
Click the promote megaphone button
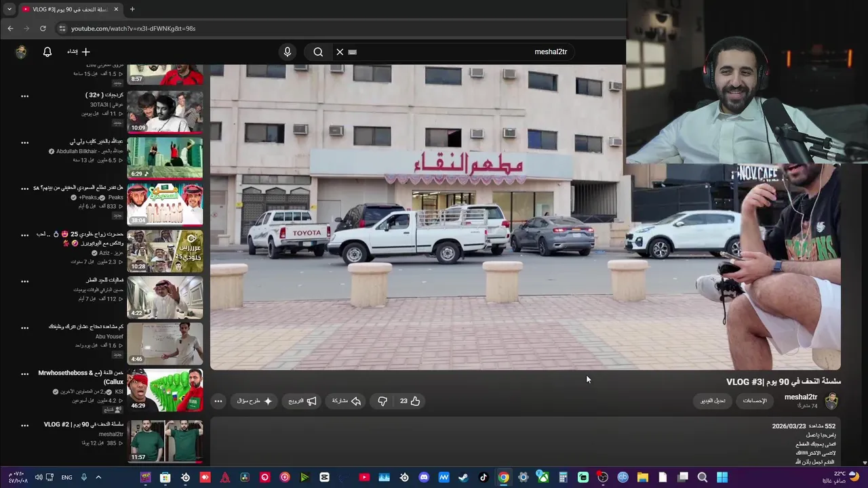(302, 401)
